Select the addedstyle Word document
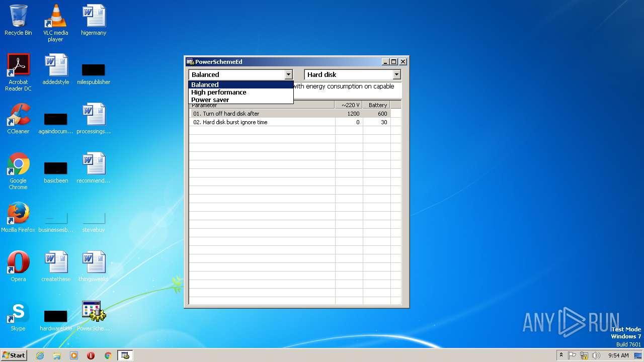Image resolution: width=644 pixels, height=362 pixels. pyautogui.click(x=56, y=69)
